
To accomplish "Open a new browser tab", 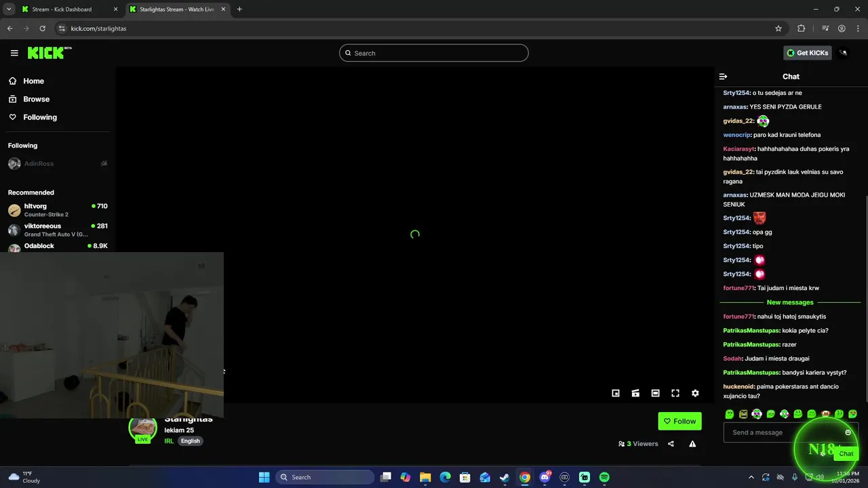I will tap(239, 9).
